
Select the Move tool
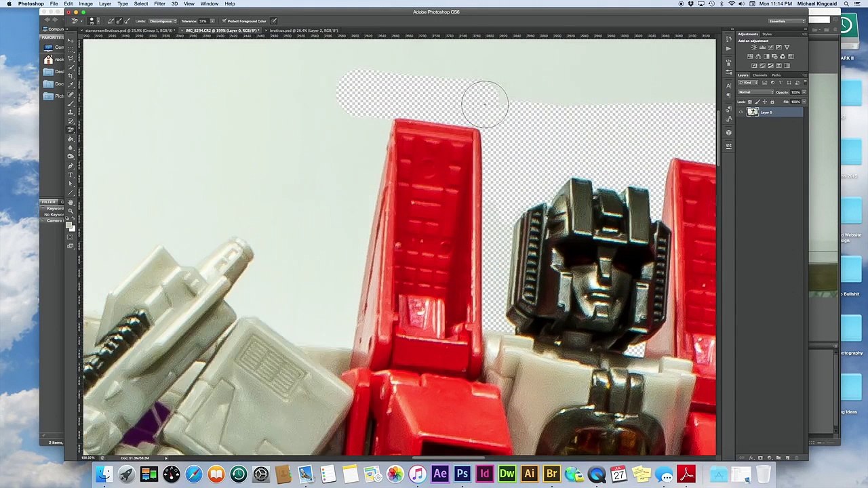coord(71,41)
